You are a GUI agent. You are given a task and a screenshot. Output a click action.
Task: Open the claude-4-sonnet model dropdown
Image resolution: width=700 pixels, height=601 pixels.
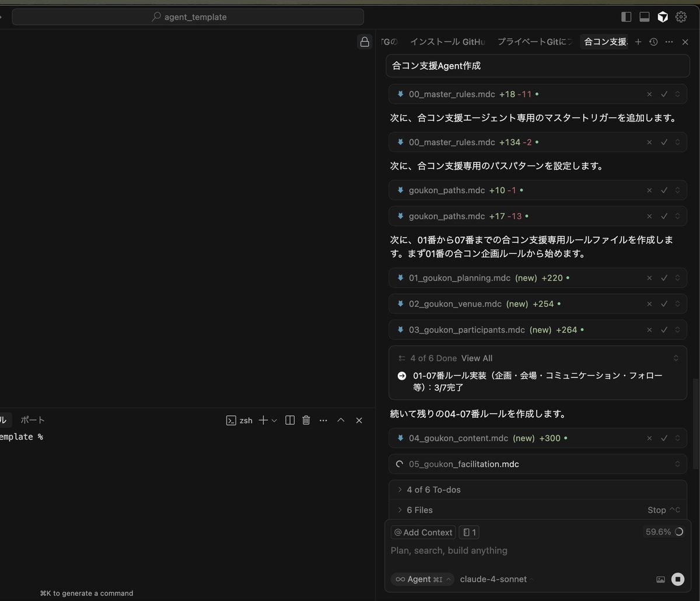(x=495, y=579)
